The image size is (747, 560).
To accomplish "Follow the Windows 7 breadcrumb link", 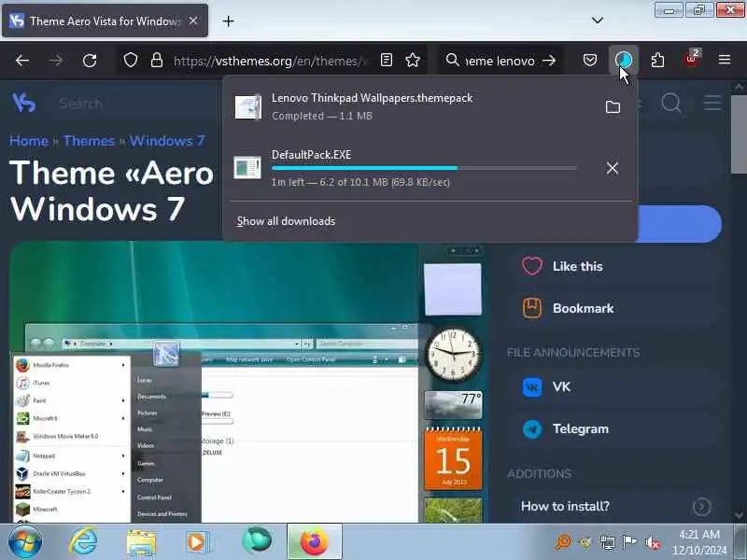I will [167, 141].
